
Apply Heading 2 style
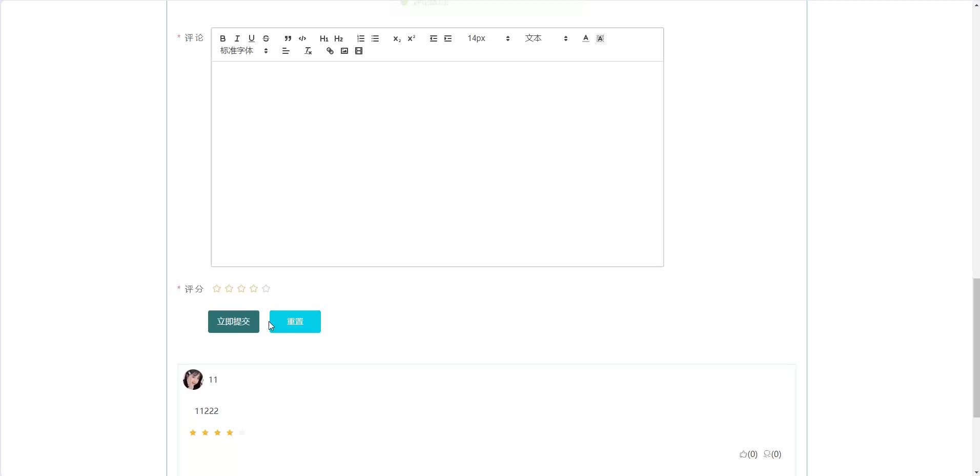[x=338, y=38]
